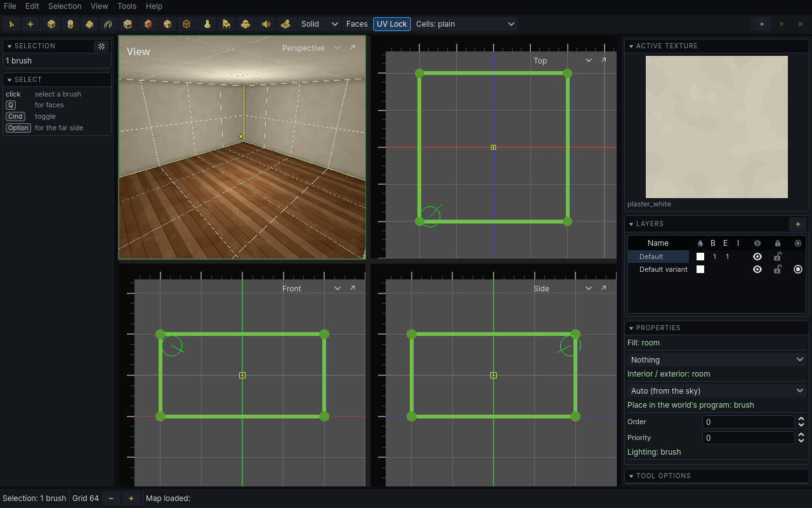Click the plus create tool in toolbar
Screen dimensions: 812x508
coord(30,24)
